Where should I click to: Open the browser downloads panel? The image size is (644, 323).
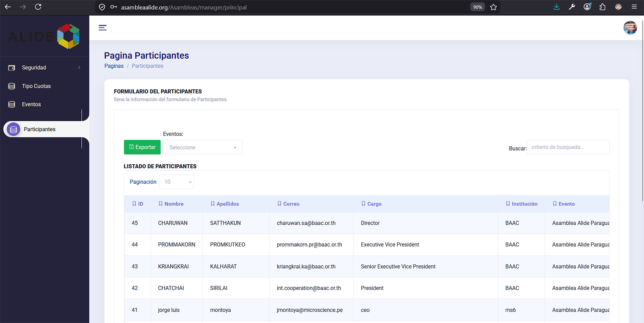pos(557,7)
